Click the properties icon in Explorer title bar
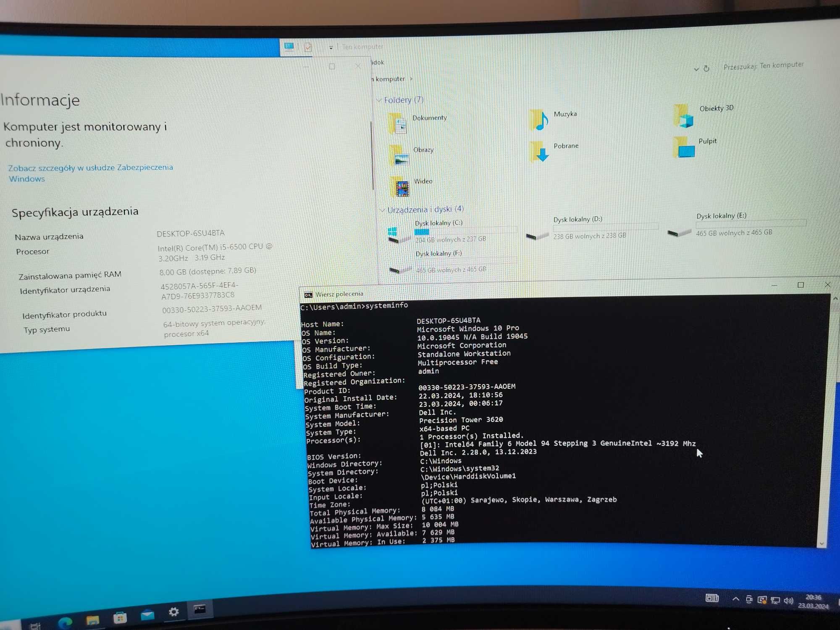Screen dimensions: 840x630 (308, 47)
